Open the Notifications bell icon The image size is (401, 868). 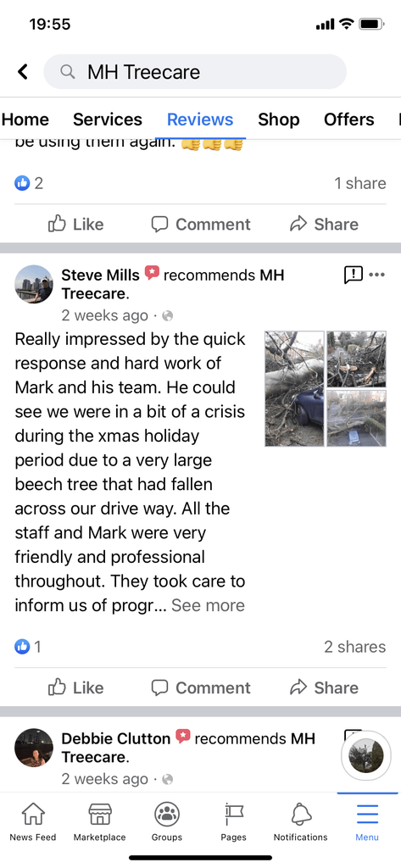(301, 814)
